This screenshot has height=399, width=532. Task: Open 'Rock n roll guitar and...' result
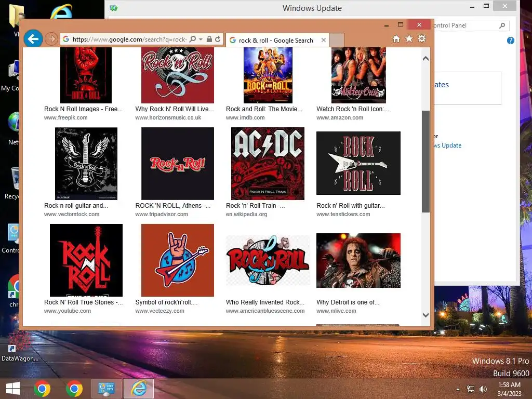76,206
